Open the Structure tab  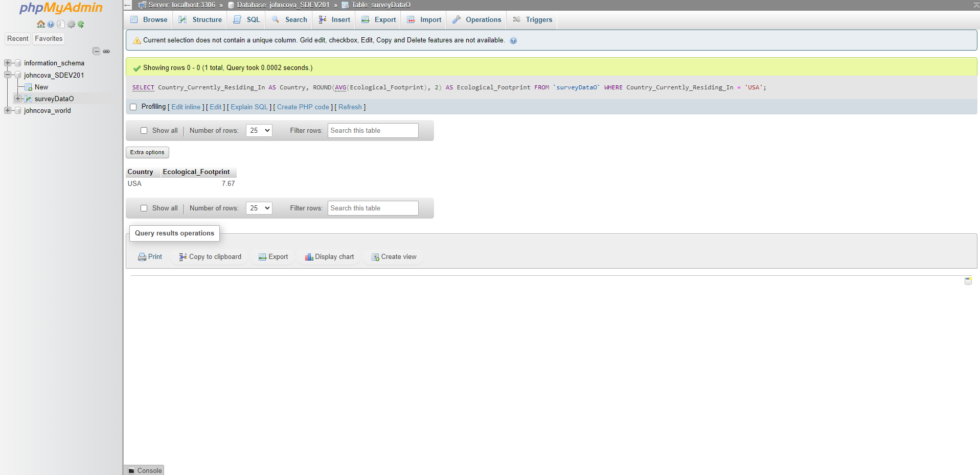(200, 20)
